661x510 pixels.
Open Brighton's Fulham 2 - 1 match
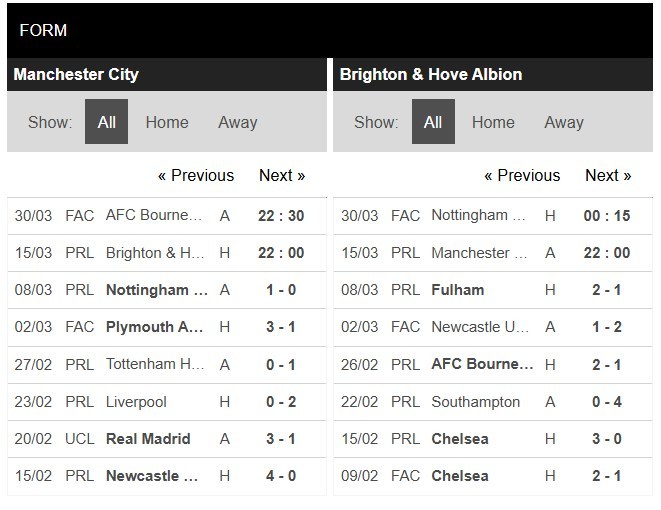coord(493,290)
